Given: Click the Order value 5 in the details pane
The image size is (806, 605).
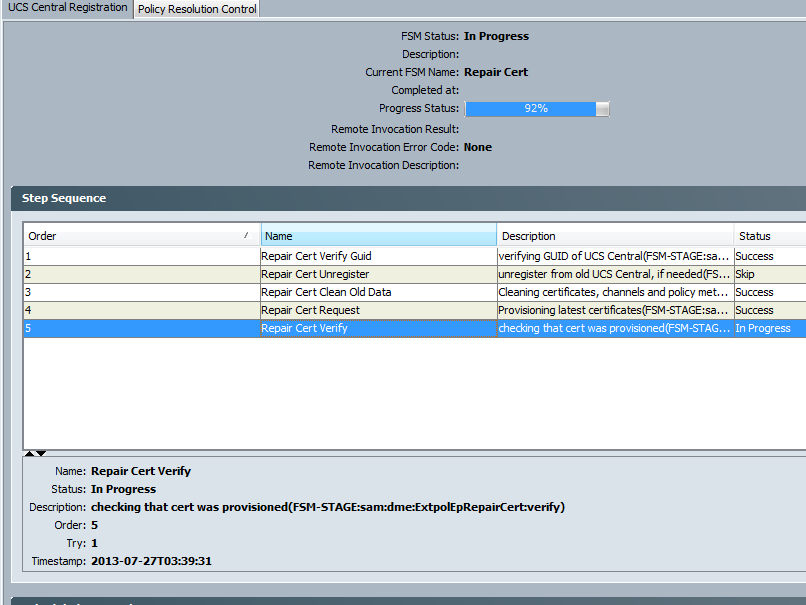Looking at the screenshot, I should click(x=94, y=525).
